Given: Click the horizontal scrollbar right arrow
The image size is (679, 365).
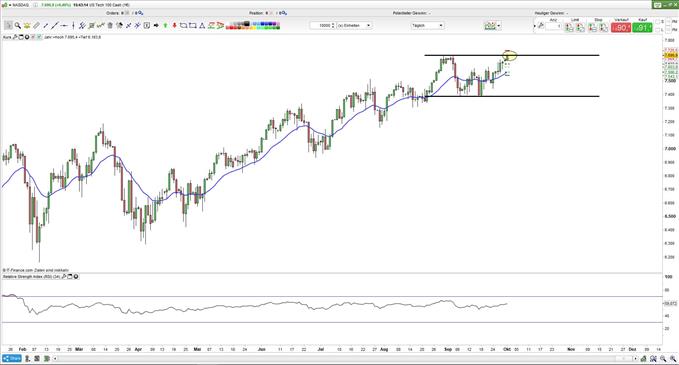Looking at the screenshot, I should click(x=635, y=359).
